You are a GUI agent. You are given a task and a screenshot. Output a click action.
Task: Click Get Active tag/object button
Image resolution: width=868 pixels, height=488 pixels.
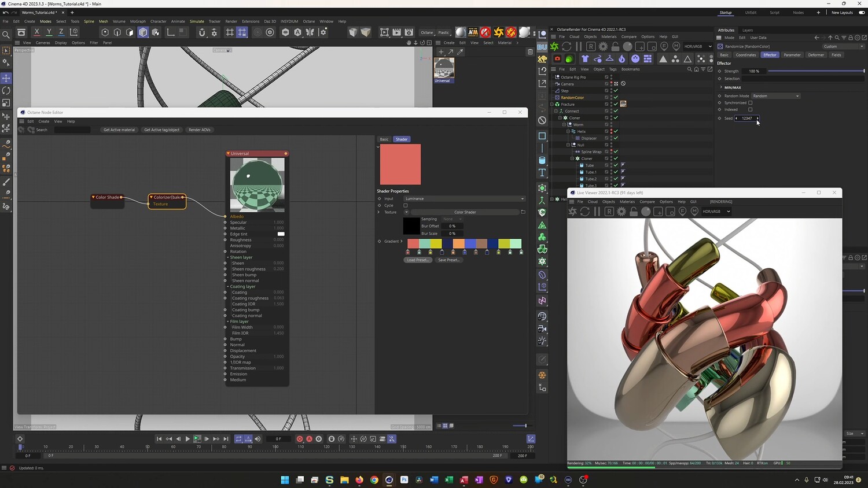(x=162, y=130)
